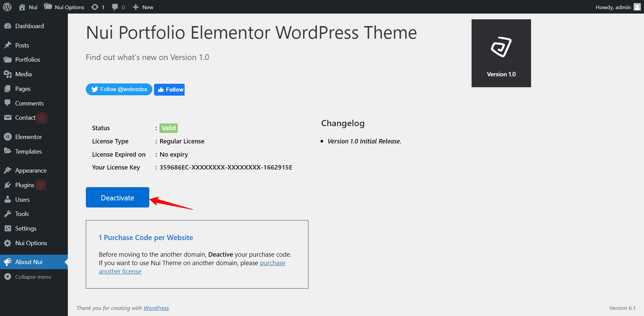
Task: Click the Templates folder icon
Action: 7,151
